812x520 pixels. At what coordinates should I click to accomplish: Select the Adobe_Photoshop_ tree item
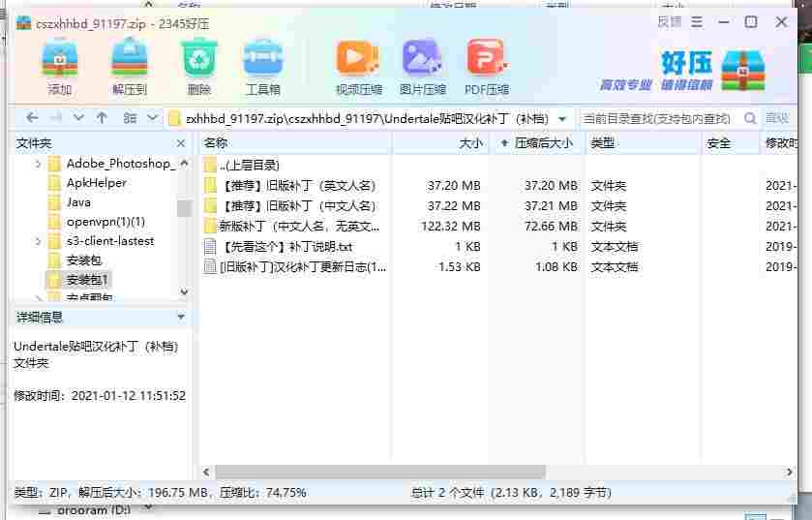point(121,164)
